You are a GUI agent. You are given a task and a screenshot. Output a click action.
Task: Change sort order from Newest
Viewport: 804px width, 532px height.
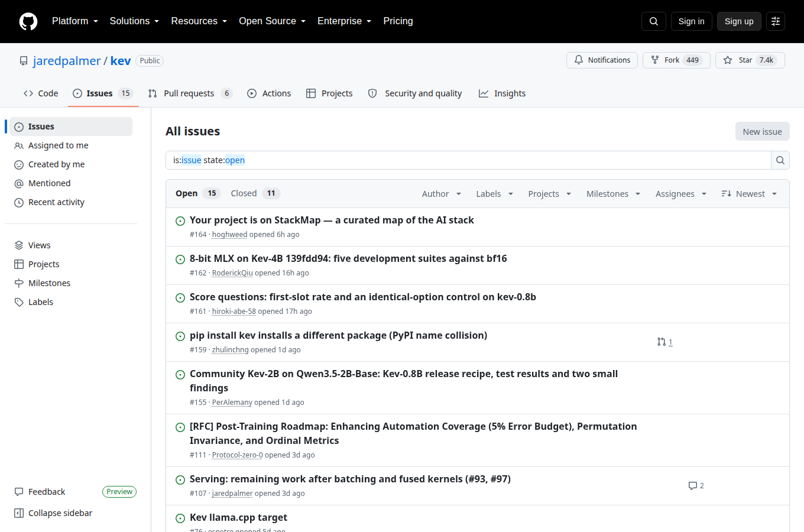tap(749, 194)
